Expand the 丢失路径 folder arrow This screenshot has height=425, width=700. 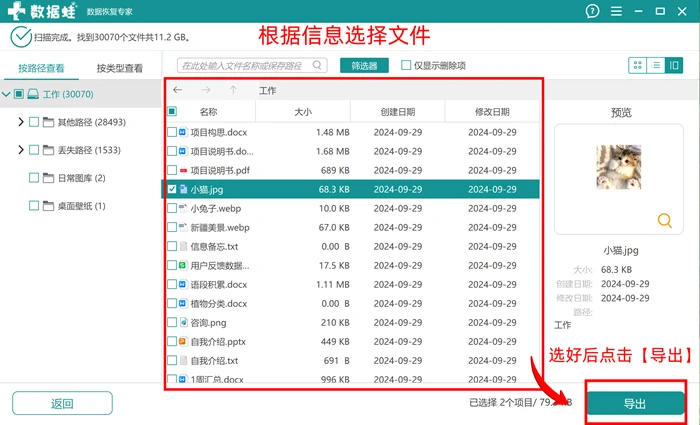[21, 150]
